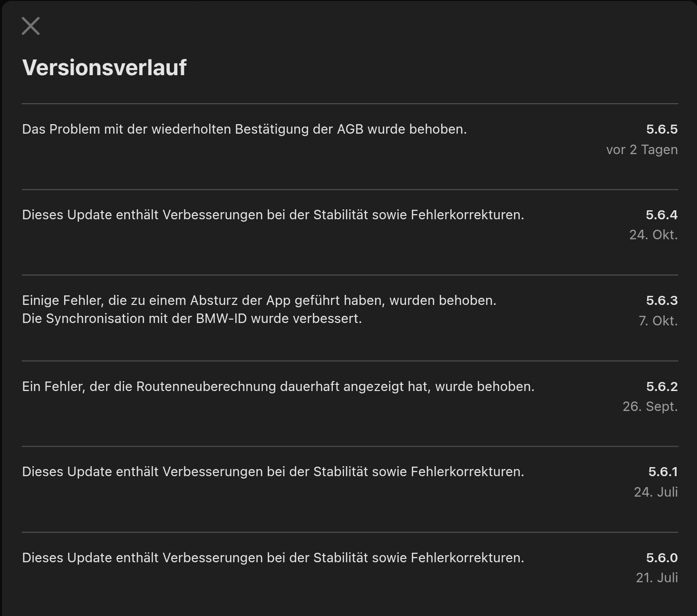
Task: Click the date '7. Okt.'
Action: tap(658, 321)
